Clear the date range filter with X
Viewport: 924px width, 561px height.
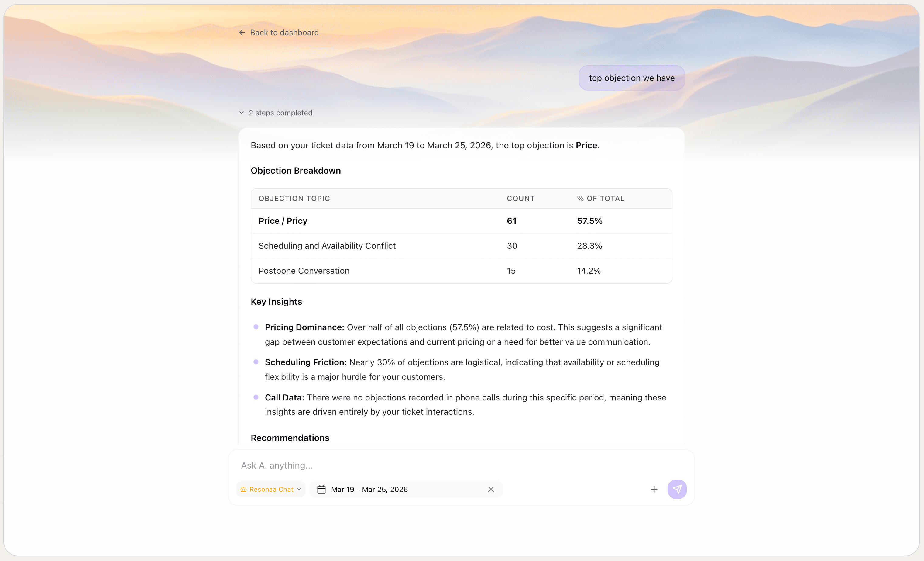(x=491, y=489)
